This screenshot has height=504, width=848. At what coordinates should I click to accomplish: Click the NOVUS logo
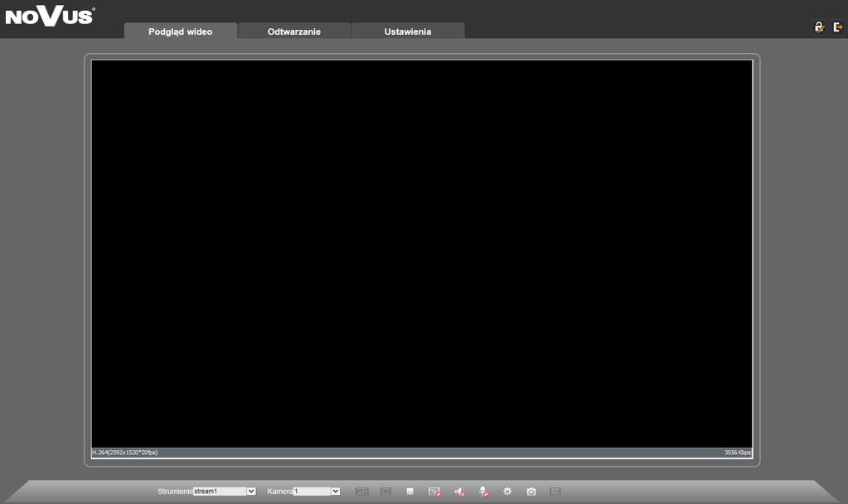pyautogui.click(x=51, y=17)
